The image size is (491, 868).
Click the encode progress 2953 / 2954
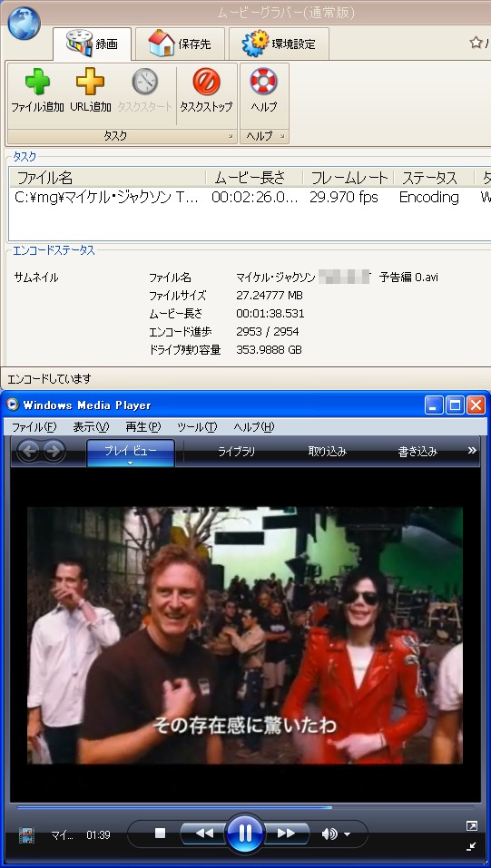pyautogui.click(x=268, y=332)
